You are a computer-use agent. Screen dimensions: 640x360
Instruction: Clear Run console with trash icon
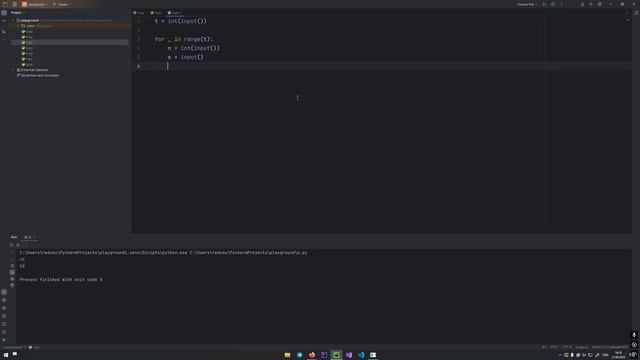point(12,285)
